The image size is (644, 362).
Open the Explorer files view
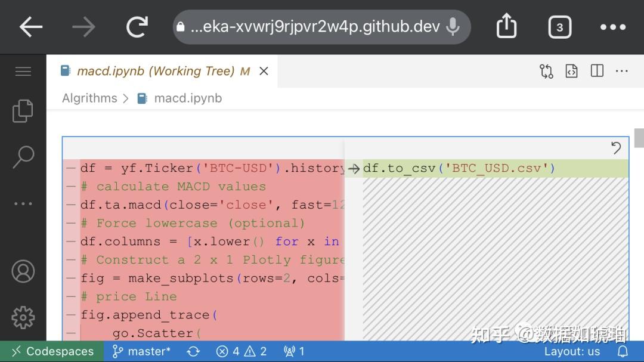coord(23,111)
